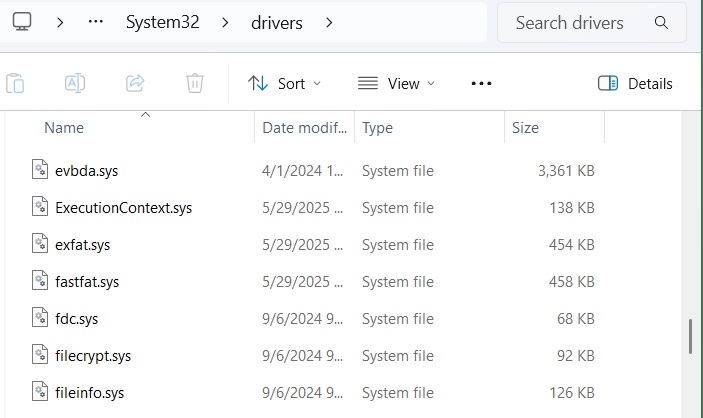
Task: Select the evbda.sys file icon
Action: [40, 170]
